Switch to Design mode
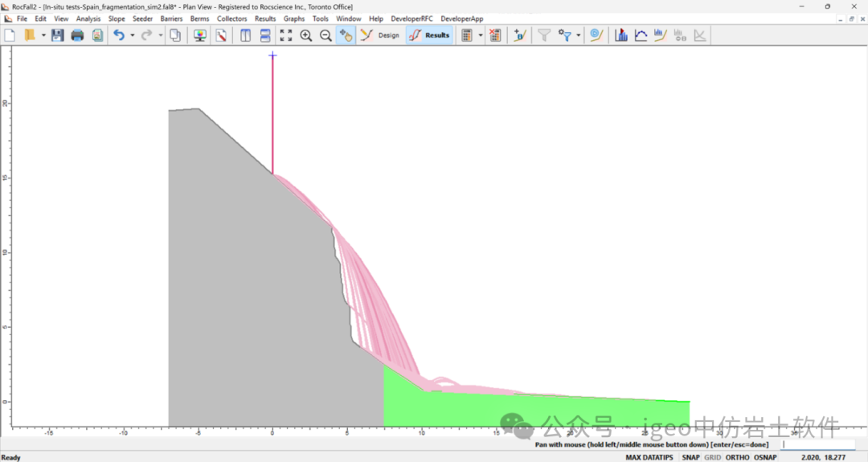This screenshot has height=462, width=868. [x=380, y=35]
